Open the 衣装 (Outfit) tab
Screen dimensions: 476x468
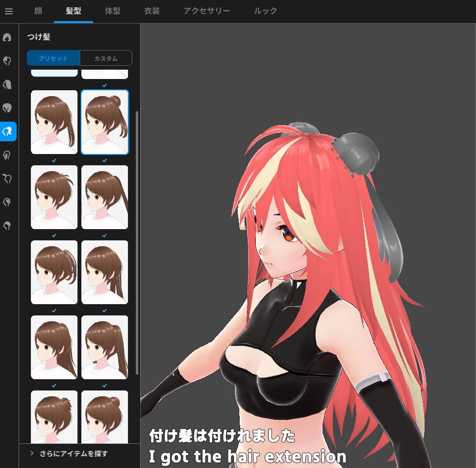pyautogui.click(x=151, y=11)
